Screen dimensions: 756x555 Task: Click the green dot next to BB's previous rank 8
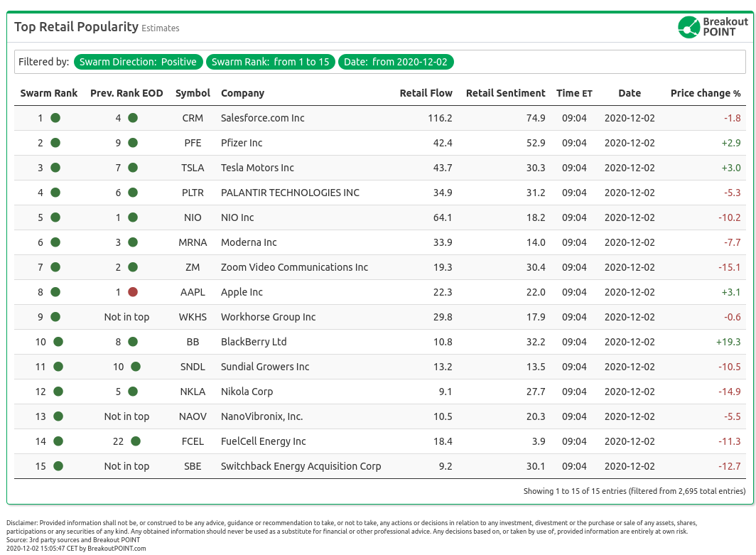pyautogui.click(x=132, y=342)
